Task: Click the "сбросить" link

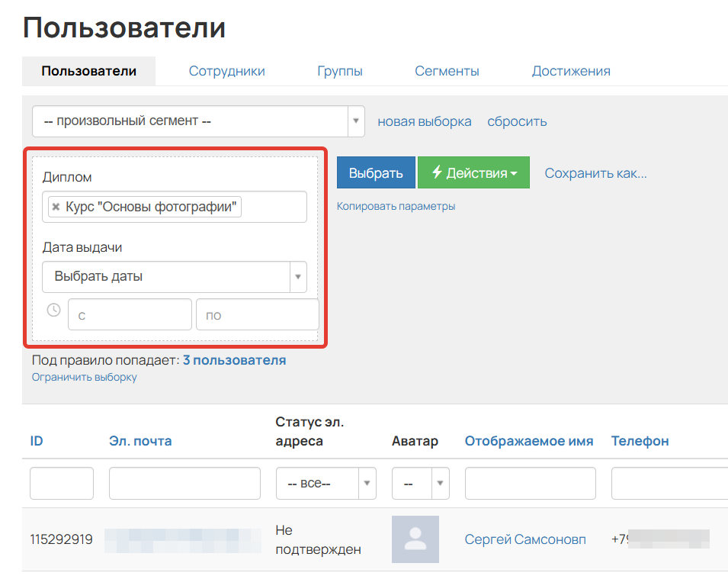Action: (517, 121)
